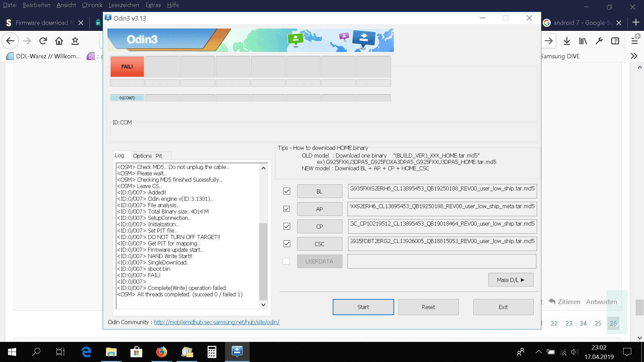
Task: Click the Reset button in Odin
Action: [x=428, y=307]
